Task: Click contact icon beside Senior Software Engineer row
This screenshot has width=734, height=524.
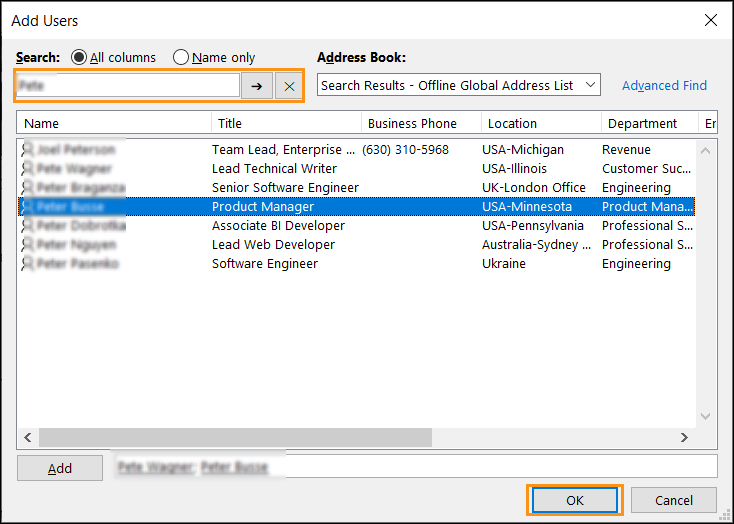Action: (x=28, y=188)
